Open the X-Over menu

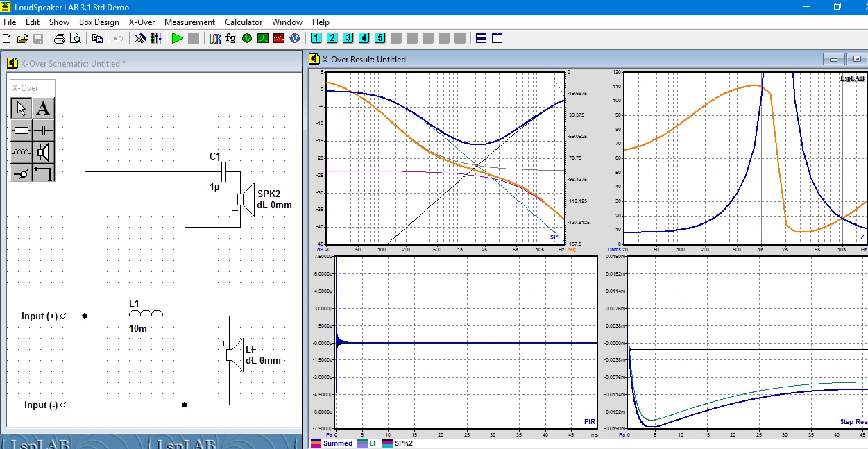coord(142,22)
